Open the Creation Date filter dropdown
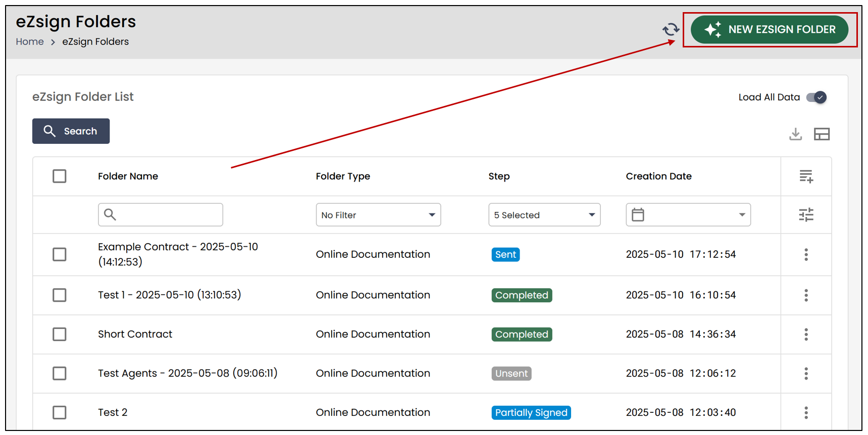Image resolution: width=868 pixels, height=435 pixels. (x=688, y=215)
